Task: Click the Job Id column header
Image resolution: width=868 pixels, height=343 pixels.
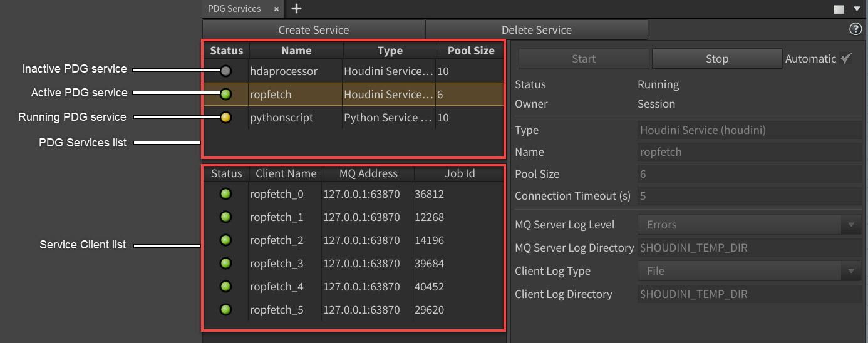Action: tap(460, 173)
